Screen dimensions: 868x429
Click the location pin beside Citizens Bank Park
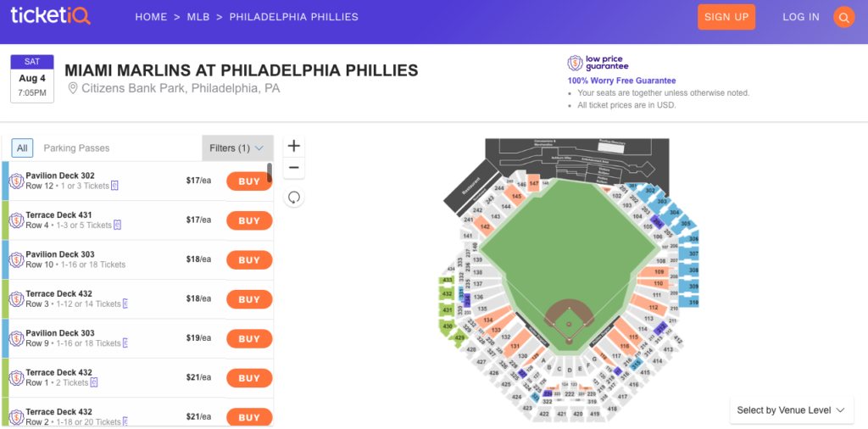tap(73, 88)
